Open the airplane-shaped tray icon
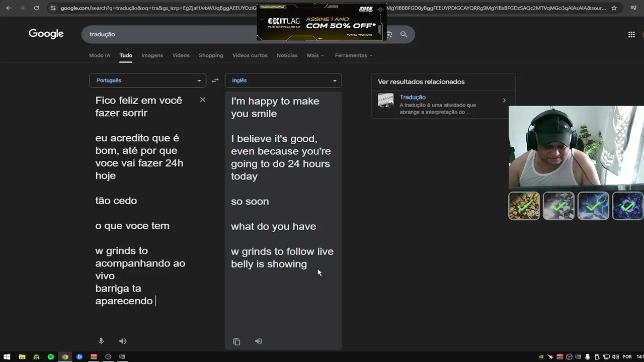The height and width of the screenshot is (362, 644). click(550, 357)
